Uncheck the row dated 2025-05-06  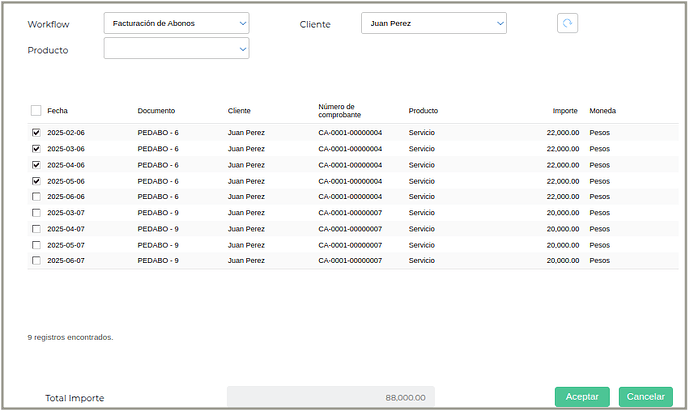[x=36, y=181]
